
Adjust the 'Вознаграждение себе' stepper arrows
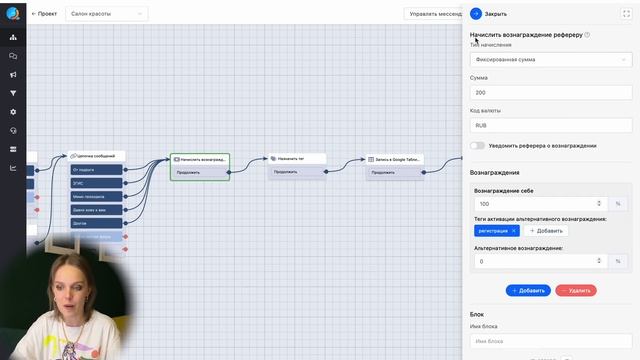pos(599,203)
